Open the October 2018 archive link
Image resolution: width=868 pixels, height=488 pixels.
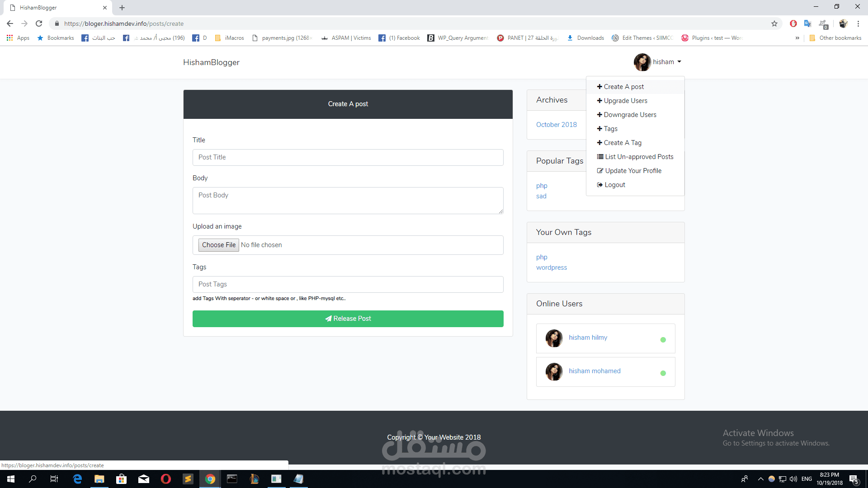point(556,125)
